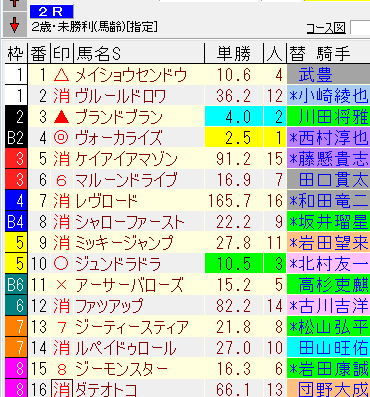The height and width of the screenshot is (397, 370).
Task: Click the 消 mark for ケイアイアマゾン
Action: click(x=62, y=159)
